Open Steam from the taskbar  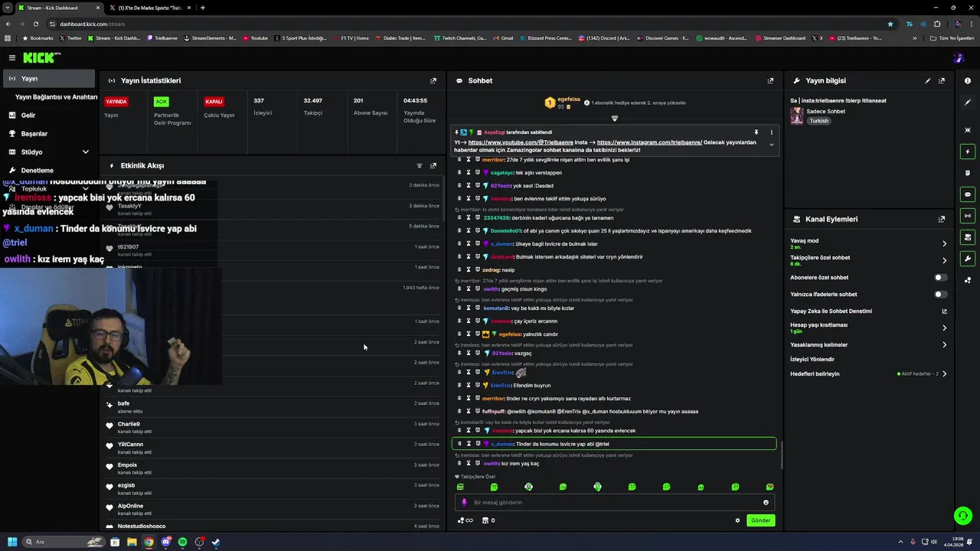(216, 542)
